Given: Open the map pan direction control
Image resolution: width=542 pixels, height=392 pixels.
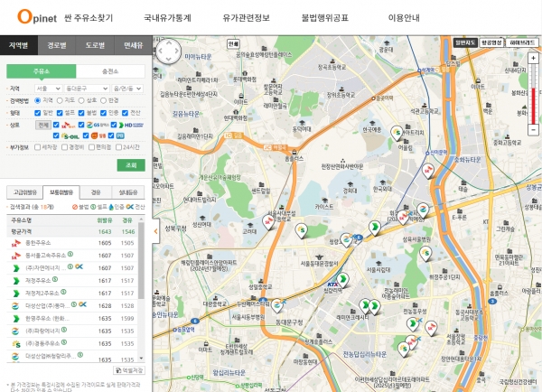Looking at the screenshot, I should [168, 51].
